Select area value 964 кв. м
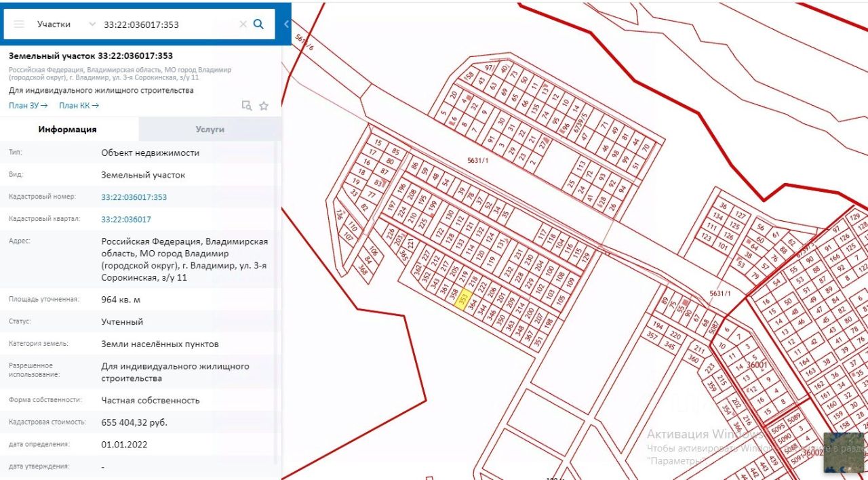The width and height of the screenshot is (868, 480). pyautogui.click(x=121, y=300)
